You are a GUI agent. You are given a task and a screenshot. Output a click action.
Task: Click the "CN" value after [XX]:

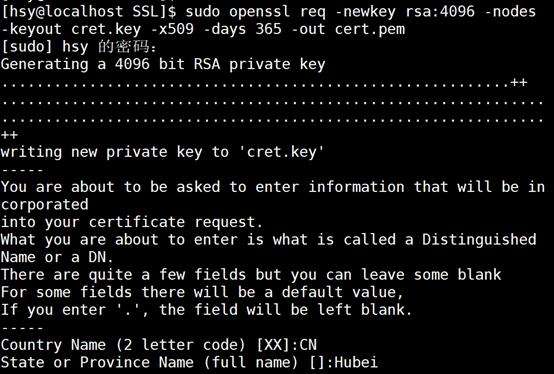tap(308, 345)
